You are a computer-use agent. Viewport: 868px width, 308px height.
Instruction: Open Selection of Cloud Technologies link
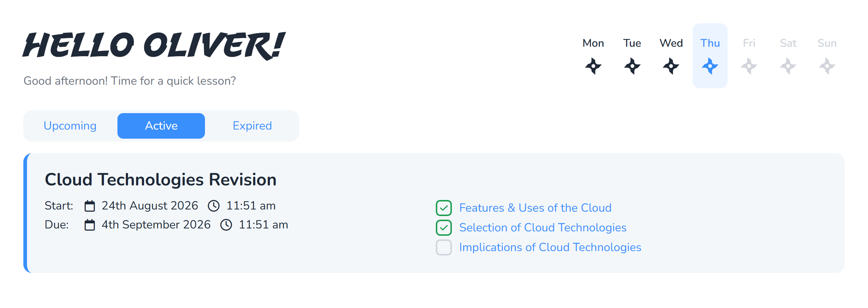(x=543, y=228)
